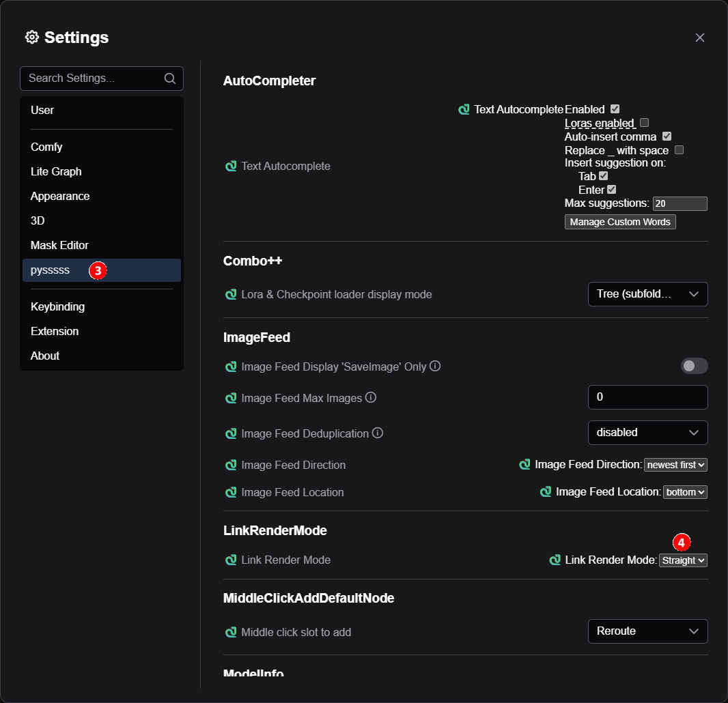Open the Lite Graph settings category

coord(56,171)
